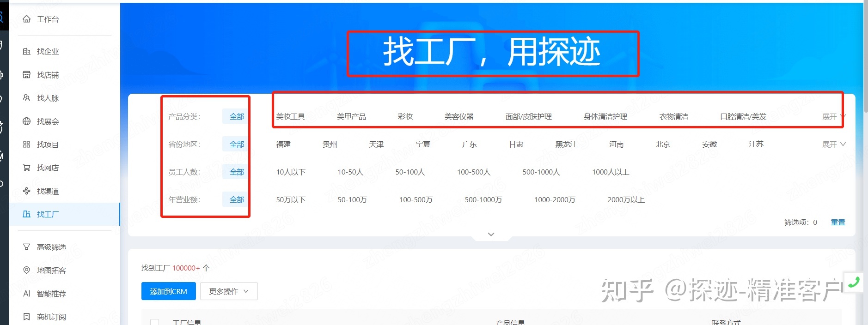Filter by 衣物清洁 category
The image size is (868, 325).
pos(673,117)
